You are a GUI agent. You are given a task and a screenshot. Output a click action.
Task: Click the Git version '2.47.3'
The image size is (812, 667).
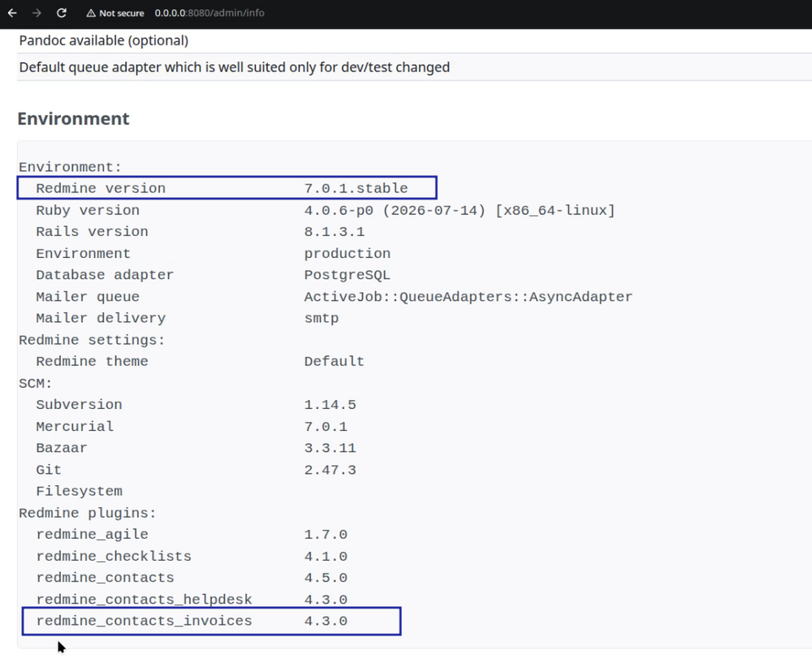(x=330, y=471)
